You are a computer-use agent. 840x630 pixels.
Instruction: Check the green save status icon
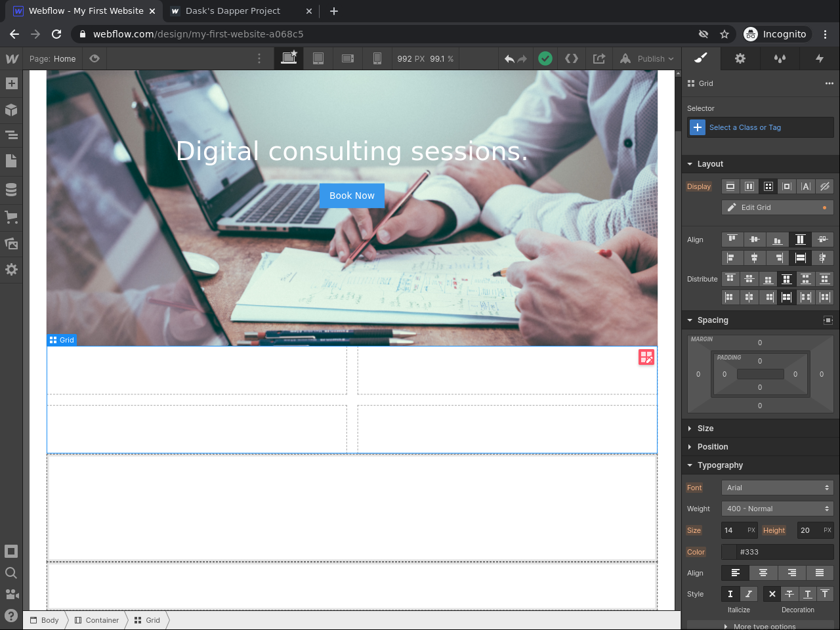545,58
